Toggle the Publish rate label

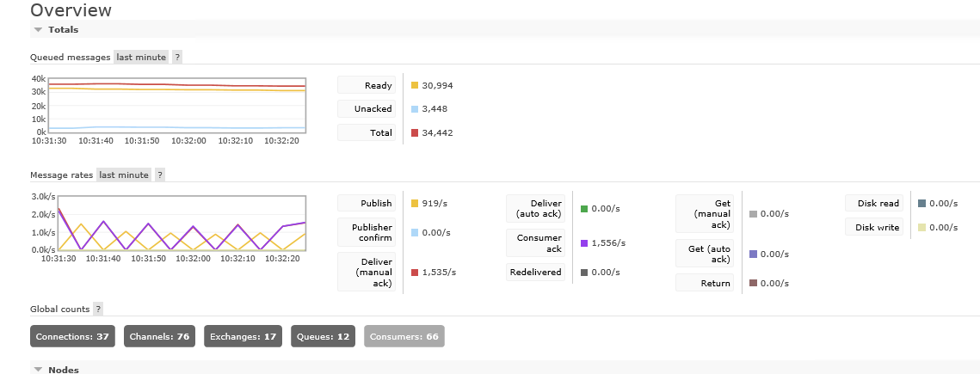tap(367, 203)
